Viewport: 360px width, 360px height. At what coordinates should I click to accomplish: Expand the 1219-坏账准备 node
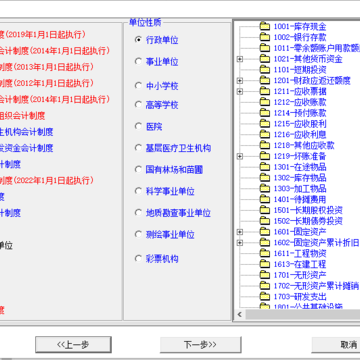240,156
